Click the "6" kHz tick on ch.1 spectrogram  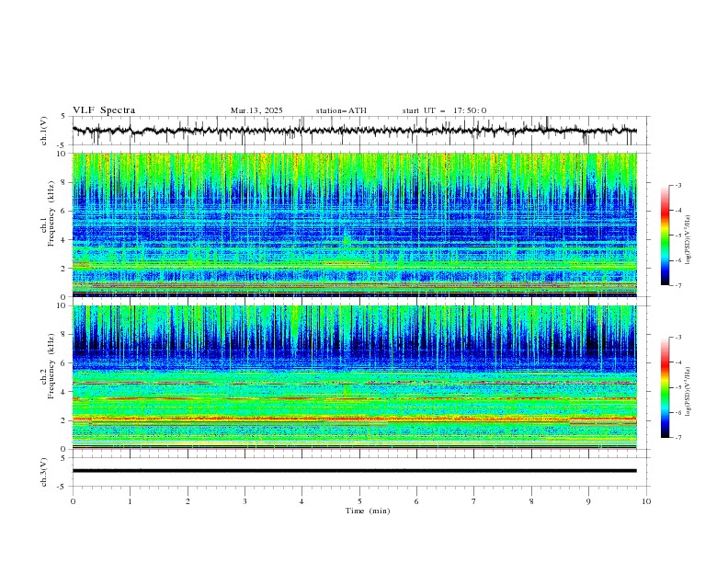coord(64,211)
